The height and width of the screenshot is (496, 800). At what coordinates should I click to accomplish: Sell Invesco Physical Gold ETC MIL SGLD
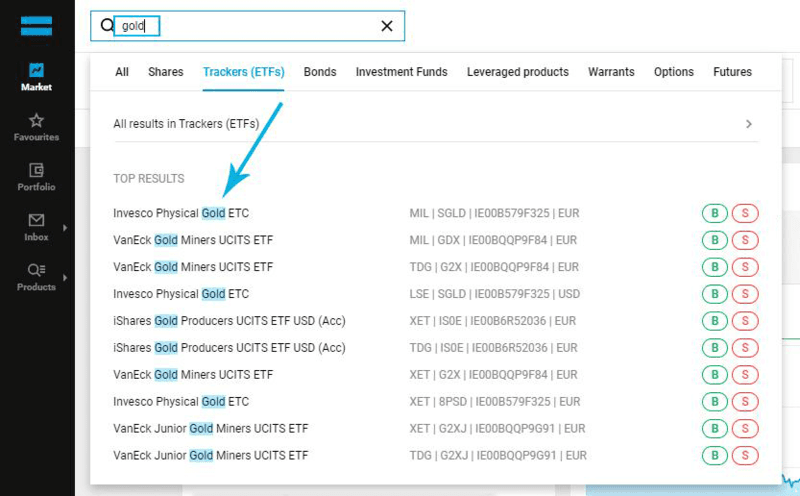pyautogui.click(x=745, y=213)
